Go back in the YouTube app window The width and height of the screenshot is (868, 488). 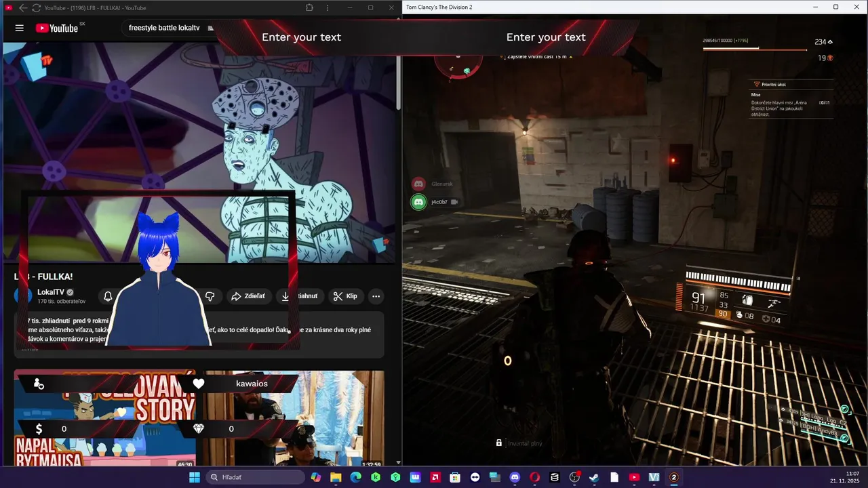coord(23,7)
